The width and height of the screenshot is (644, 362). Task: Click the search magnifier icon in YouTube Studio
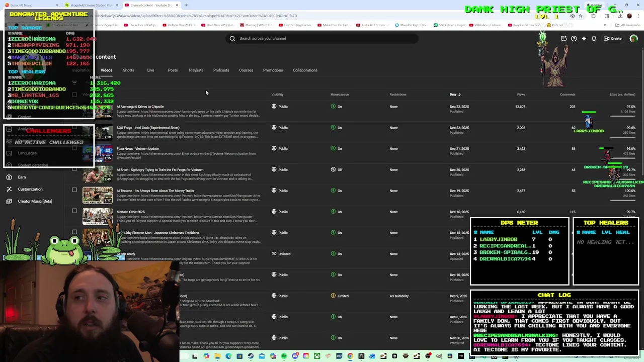click(x=232, y=38)
